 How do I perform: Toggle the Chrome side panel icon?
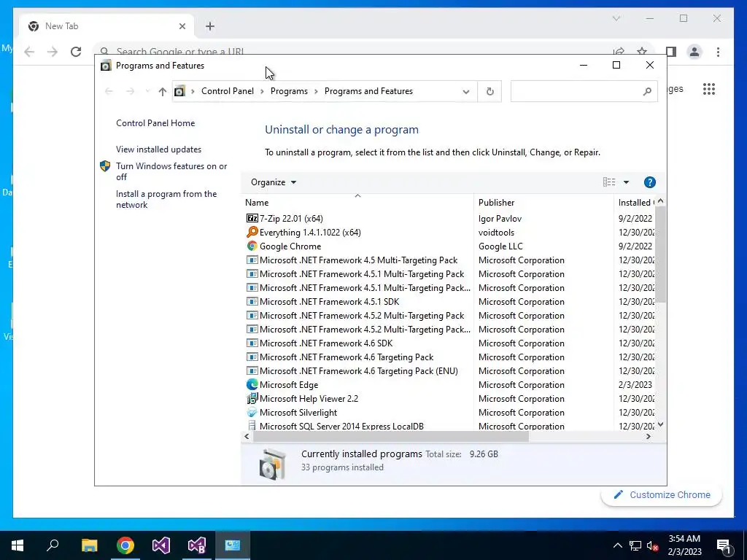click(x=671, y=52)
